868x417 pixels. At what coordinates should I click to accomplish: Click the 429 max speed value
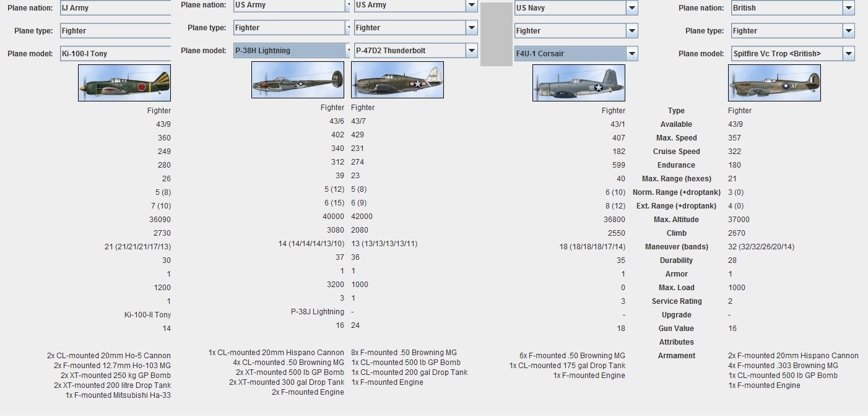357,135
